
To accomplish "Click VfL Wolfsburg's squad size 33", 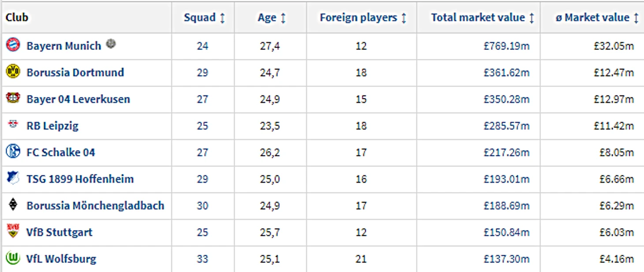I will [x=202, y=259].
